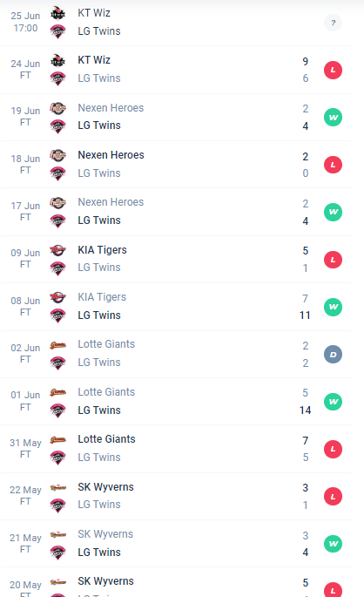
Task: Open Nexen Heroes team name on 17 Jun
Action: tap(111, 202)
